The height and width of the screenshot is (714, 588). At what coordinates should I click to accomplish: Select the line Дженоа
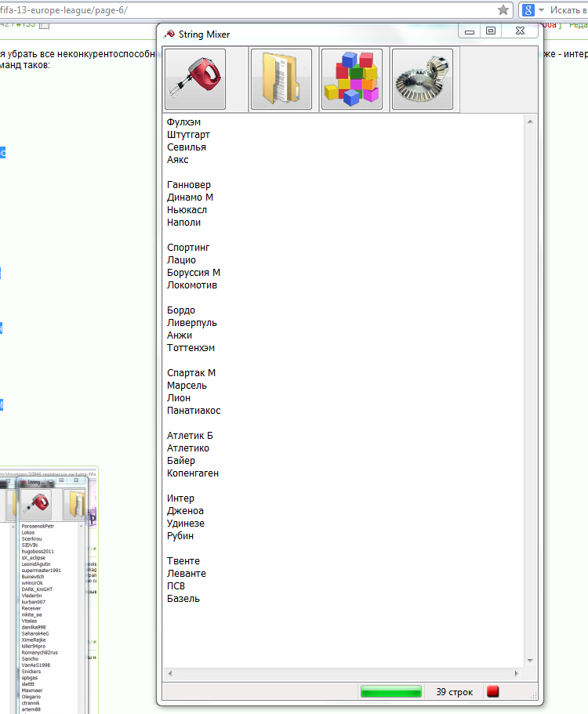click(x=185, y=511)
